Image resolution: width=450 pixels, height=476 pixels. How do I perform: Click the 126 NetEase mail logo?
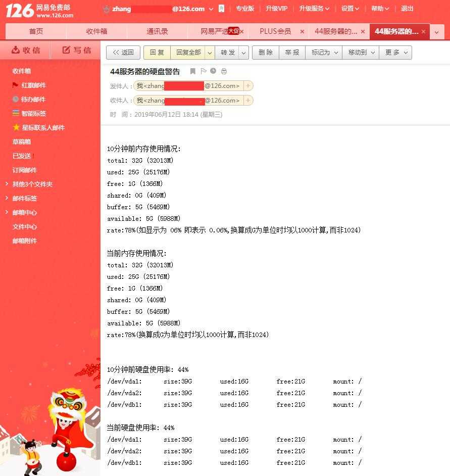(39, 11)
